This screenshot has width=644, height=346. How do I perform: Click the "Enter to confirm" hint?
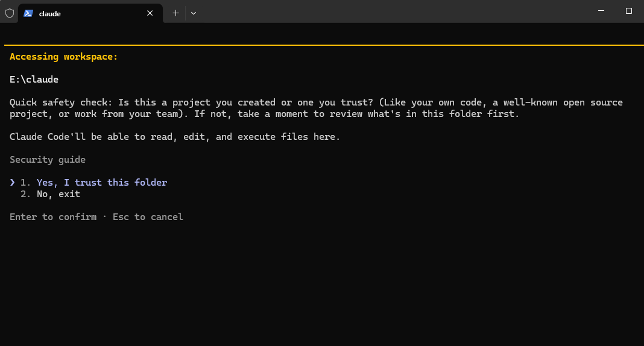(53, 217)
